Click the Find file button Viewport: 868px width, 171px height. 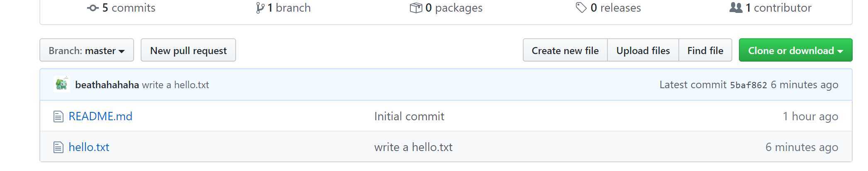click(705, 50)
